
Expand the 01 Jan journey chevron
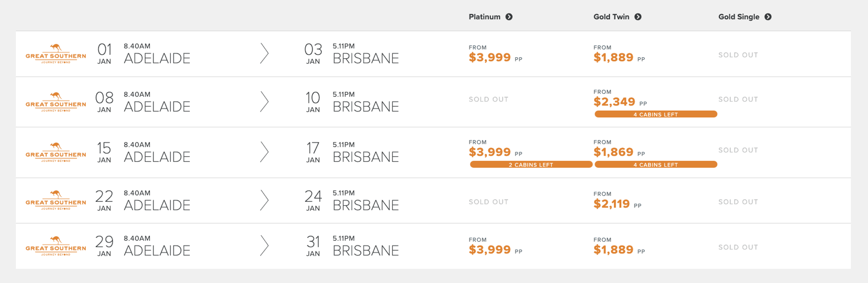coord(264,54)
